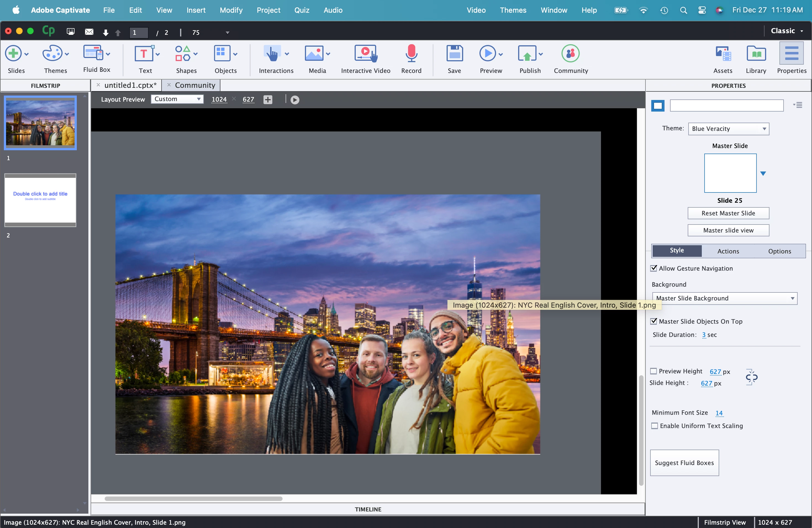The height and width of the screenshot is (528, 812).
Task: Switch to the Actions tab
Action: coord(728,251)
